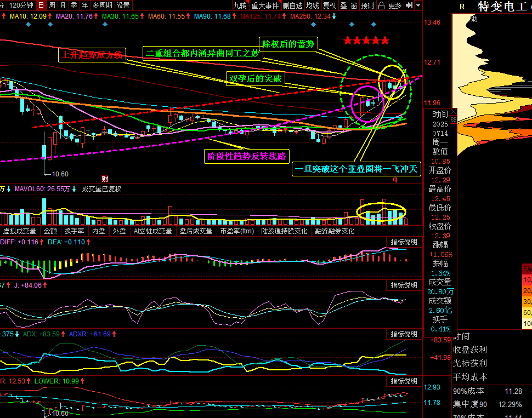The image size is (532, 418).
Task: Click the rightmost blue diamond event marker
Action: pos(373,25)
